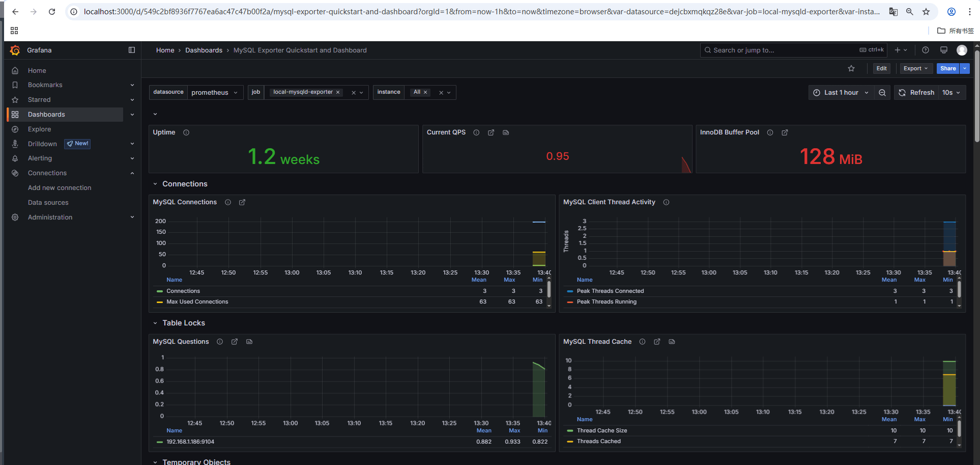This screenshot has width=980, height=465.
Task: Collapse the Temporary Objects row
Action: pos(155,462)
